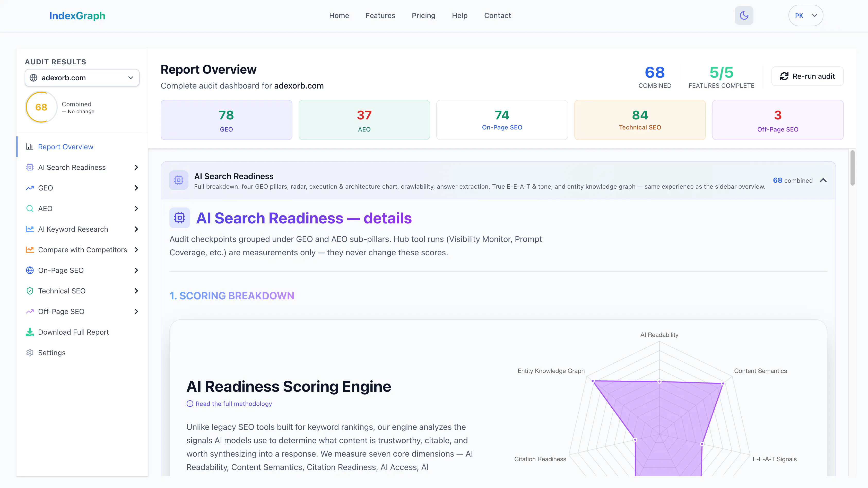Click the Citation Readiness radar label
The height and width of the screenshot is (488, 868).
540,459
